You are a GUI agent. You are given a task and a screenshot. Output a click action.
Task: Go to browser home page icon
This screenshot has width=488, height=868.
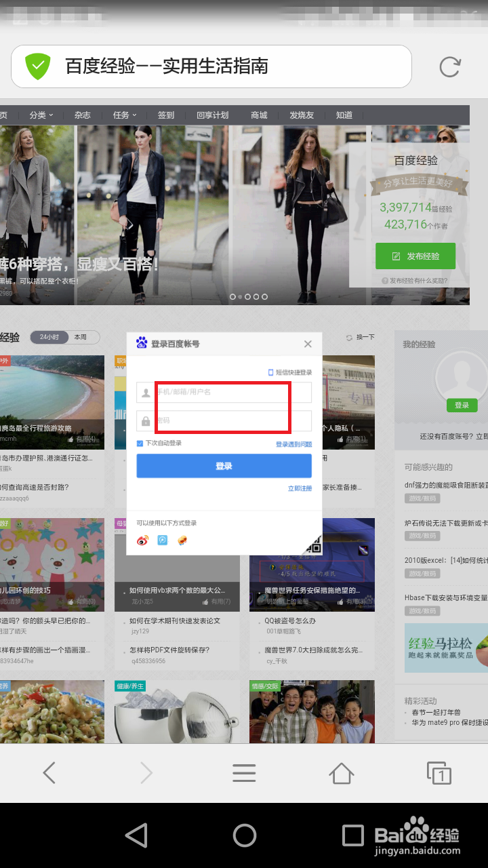click(342, 772)
